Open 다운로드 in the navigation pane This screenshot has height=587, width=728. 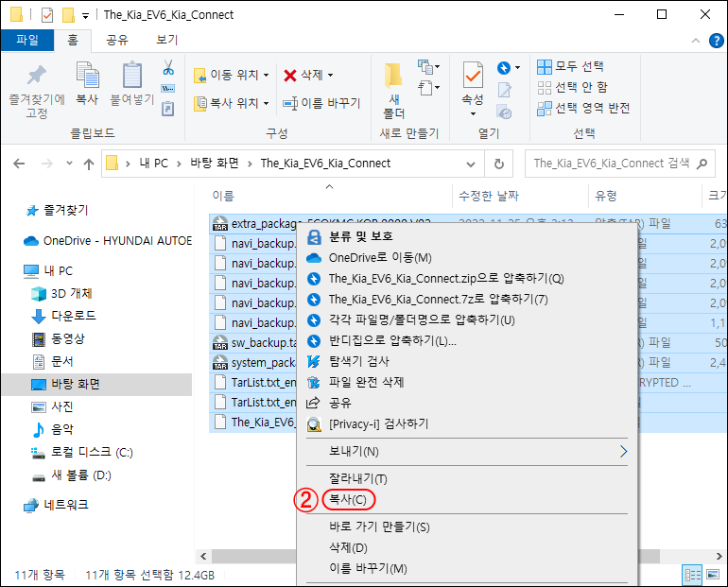(73, 316)
